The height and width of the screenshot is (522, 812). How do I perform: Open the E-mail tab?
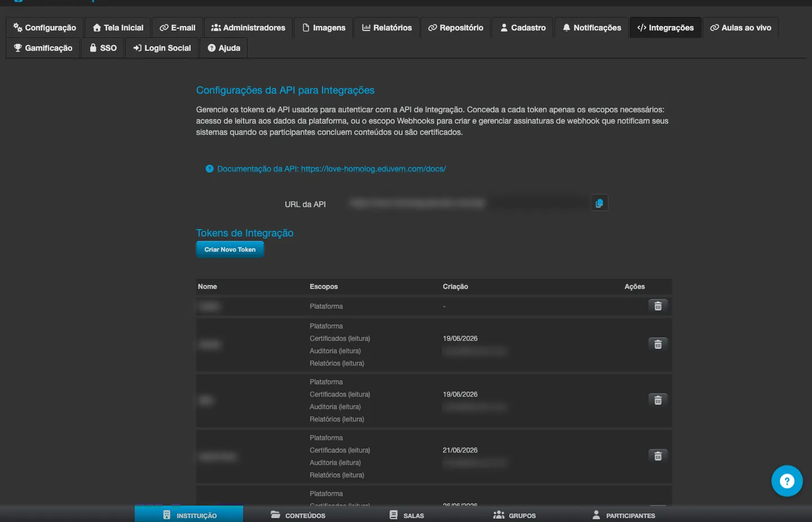(178, 28)
